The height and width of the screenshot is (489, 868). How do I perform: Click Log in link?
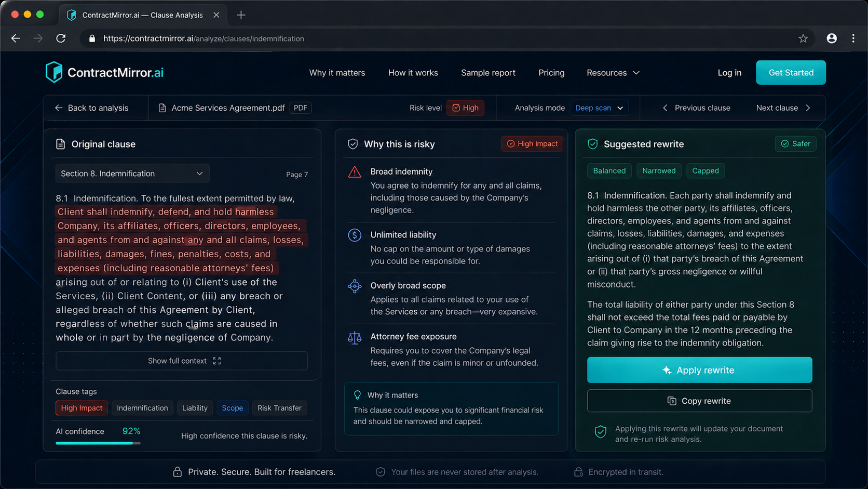pos(729,73)
